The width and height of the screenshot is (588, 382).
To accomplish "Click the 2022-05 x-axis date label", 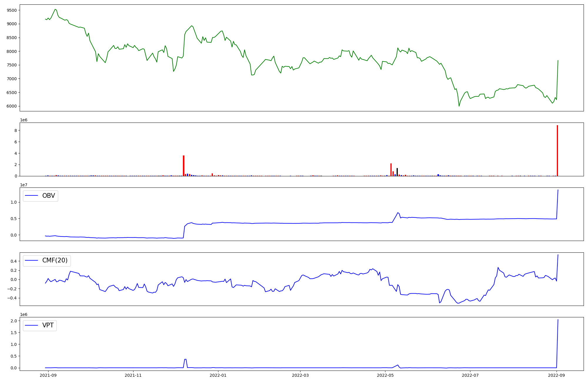I will pos(385,375).
